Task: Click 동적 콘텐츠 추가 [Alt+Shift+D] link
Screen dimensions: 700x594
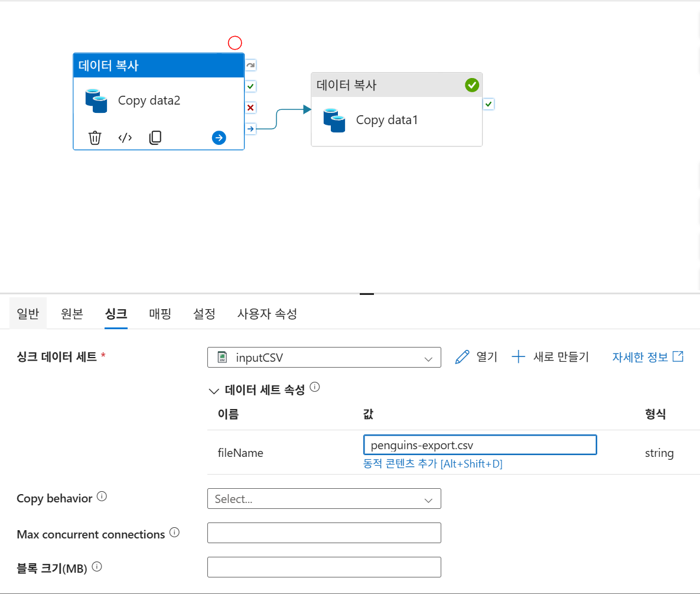Action: tap(432, 463)
